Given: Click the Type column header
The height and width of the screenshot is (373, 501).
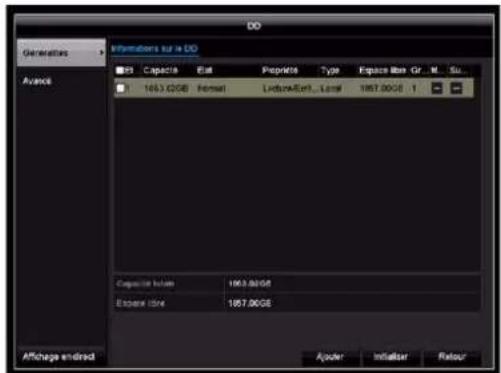Looking at the screenshot, I should (x=330, y=70).
